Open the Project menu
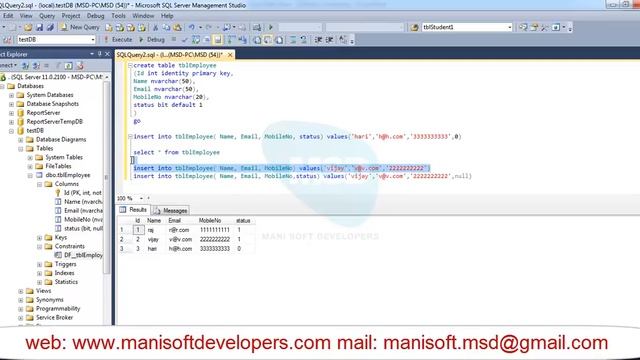 (x=71, y=16)
